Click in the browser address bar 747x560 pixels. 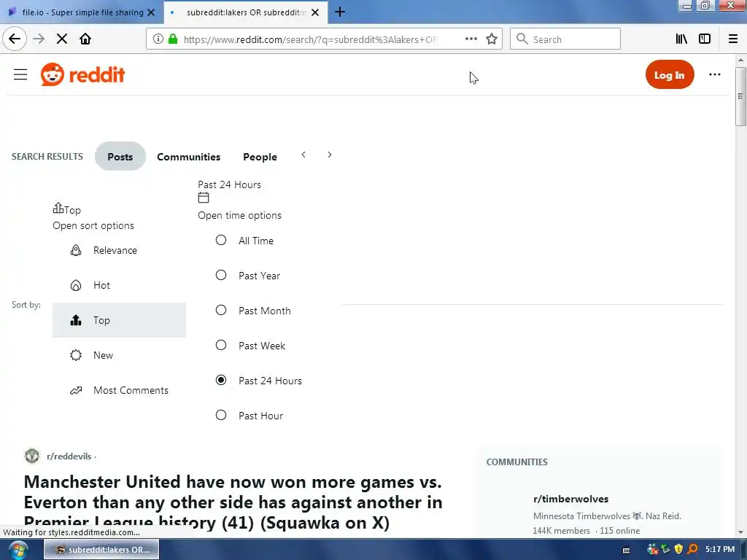click(x=309, y=39)
